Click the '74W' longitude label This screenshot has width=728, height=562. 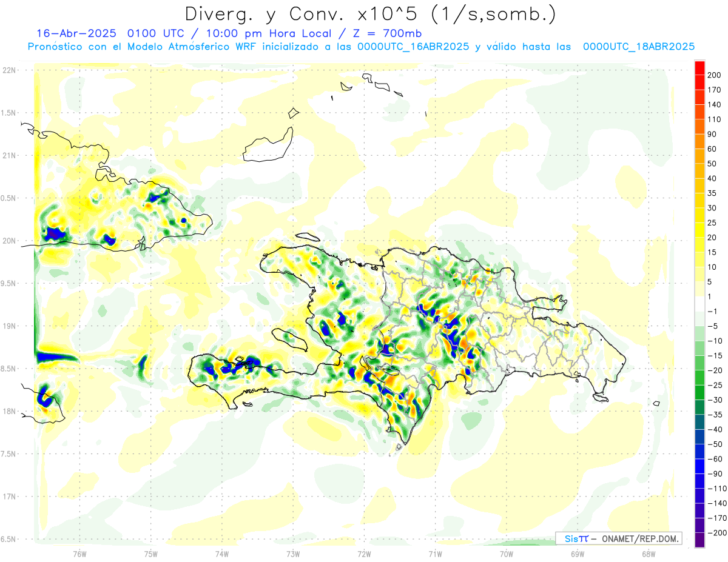(x=221, y=554)
